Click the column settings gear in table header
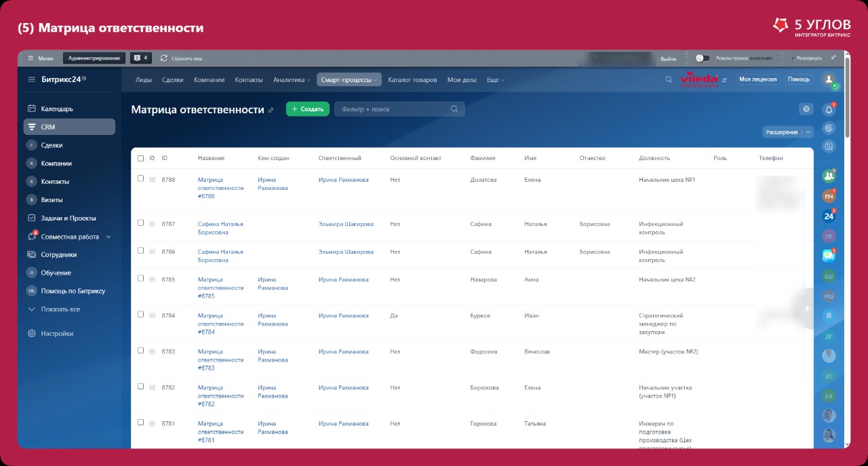This screenshot has width=868, height=466. 152,158
